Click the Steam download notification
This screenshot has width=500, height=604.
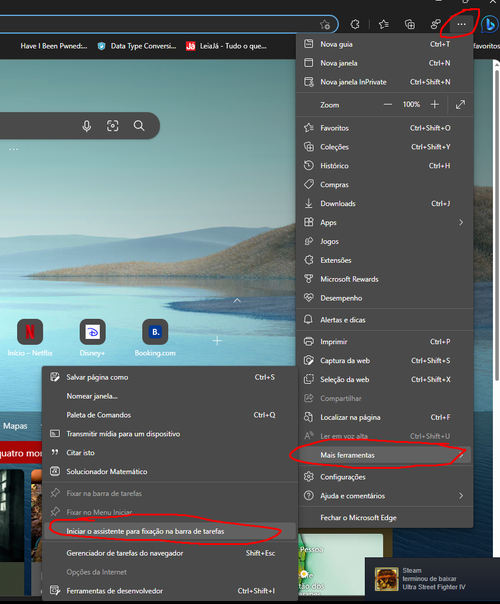tap(432, 579)
